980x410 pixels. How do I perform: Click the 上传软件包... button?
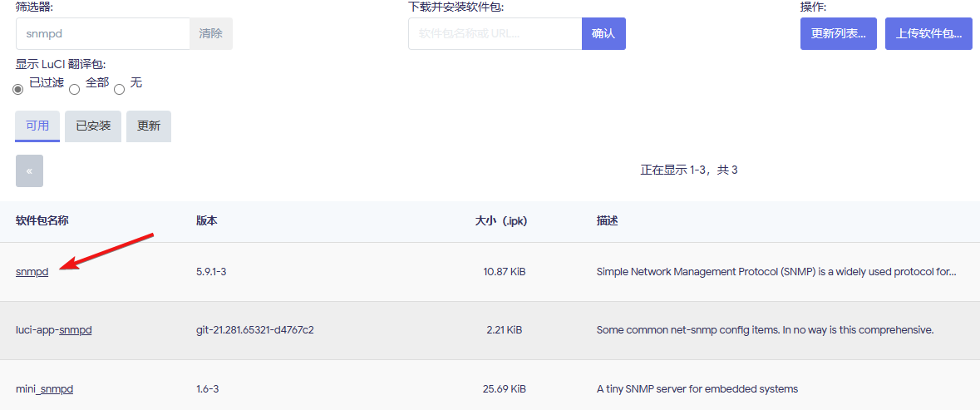tap(928, 34)
